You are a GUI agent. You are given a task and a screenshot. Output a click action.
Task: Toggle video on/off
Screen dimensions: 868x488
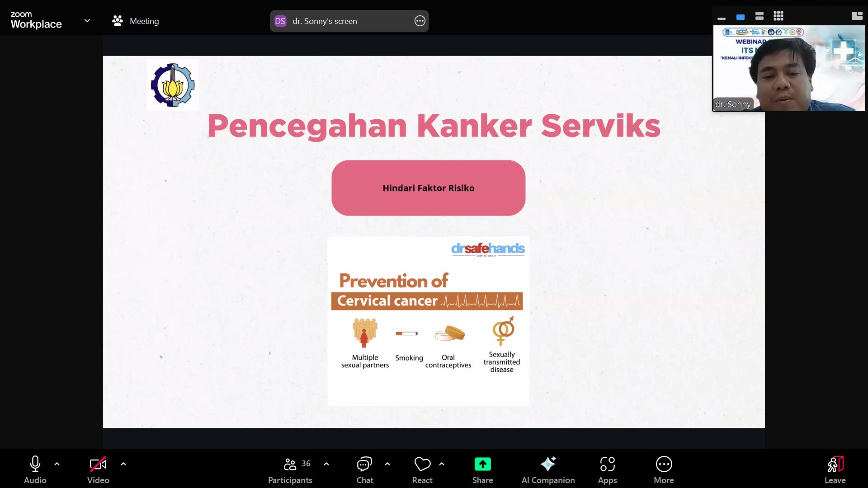coord(99,469)
